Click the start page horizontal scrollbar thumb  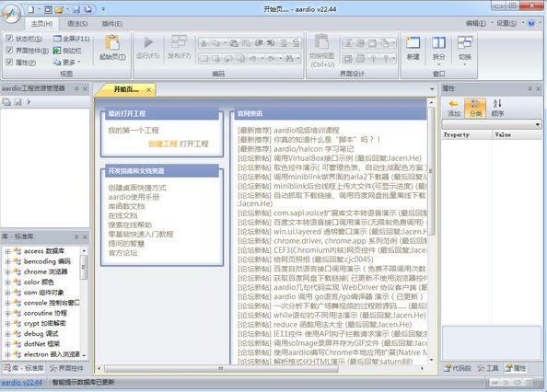coord(221,368)
